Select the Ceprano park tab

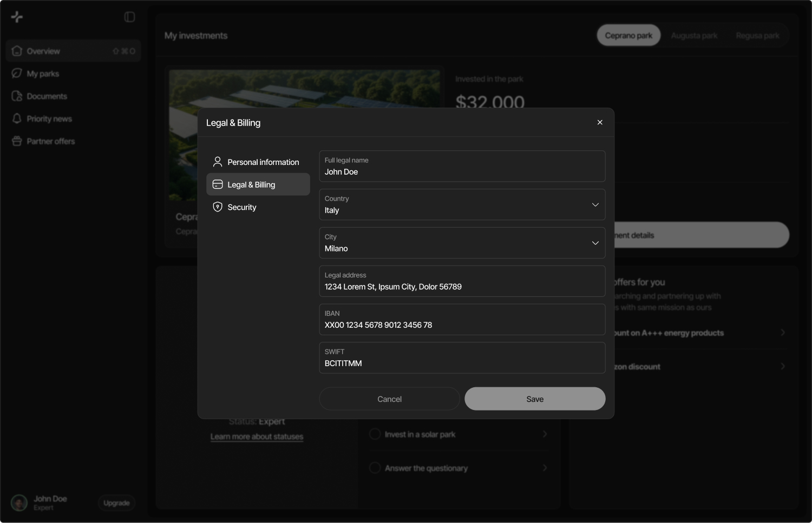pos(628,35)
